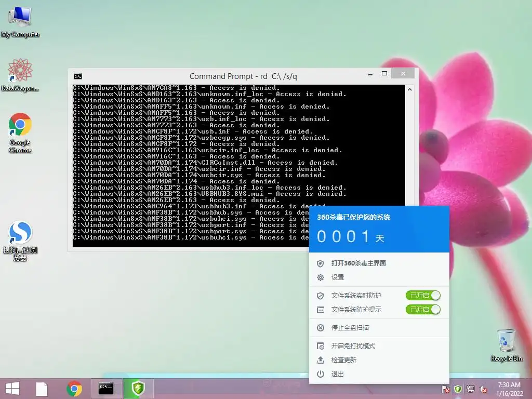Click the power icon beside 退出
The height and width of the screenshot is (399, 532).
320,374
